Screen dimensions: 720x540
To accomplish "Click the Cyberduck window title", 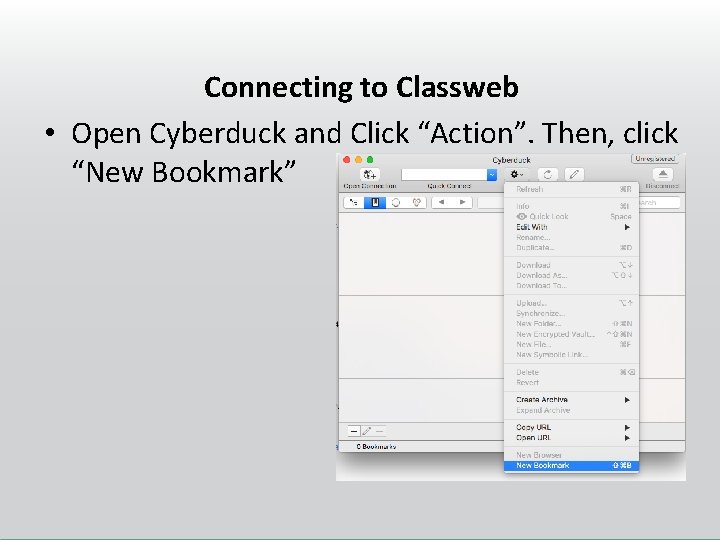I will [x=512, y=160].
